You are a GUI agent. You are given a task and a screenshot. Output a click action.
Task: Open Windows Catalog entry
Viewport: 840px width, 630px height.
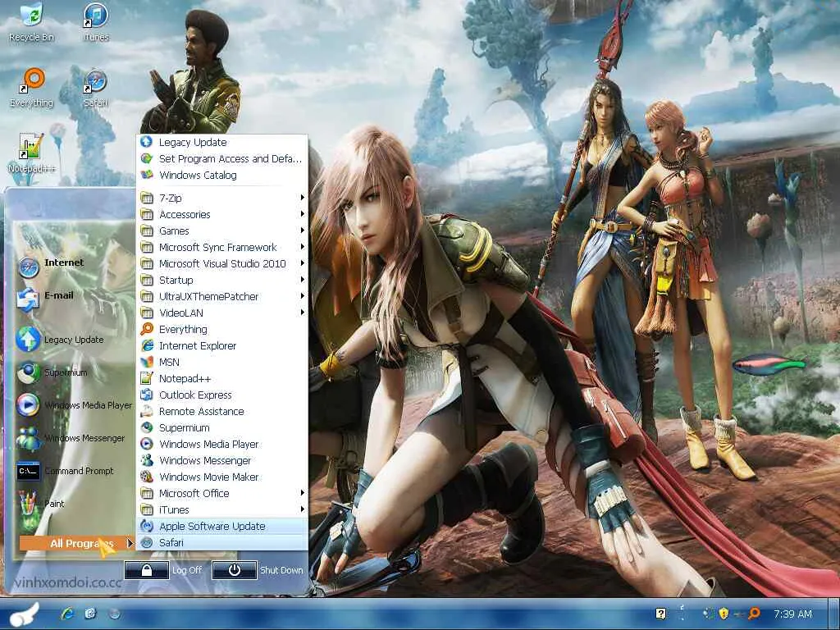pyautogui.click(x=222, y=176)
